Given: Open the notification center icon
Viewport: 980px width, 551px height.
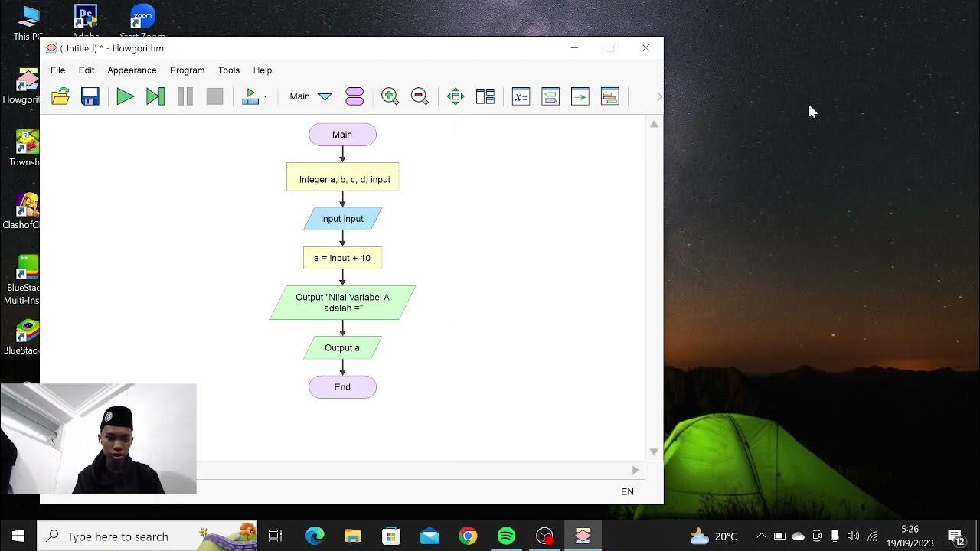Looking at the screenshot, I should click(x=955, y=536).
